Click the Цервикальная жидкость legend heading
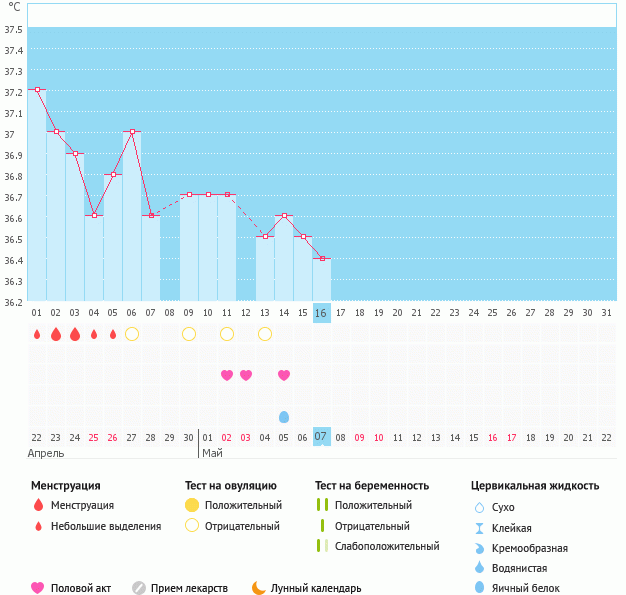This screenshot has height=595, width=626. (x=535, y=485)
